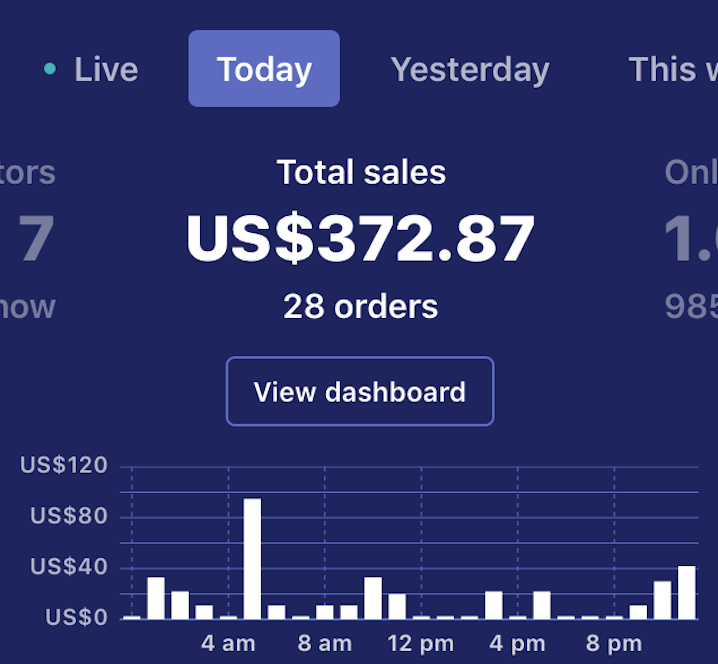Viewport: 718px width, 664px height.
Task: Click the Total sales heading
Action: [361, 172]
